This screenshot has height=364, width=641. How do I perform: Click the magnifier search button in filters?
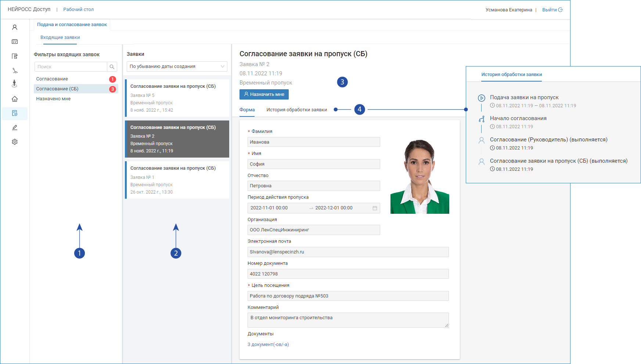click(x=112, y=67)
